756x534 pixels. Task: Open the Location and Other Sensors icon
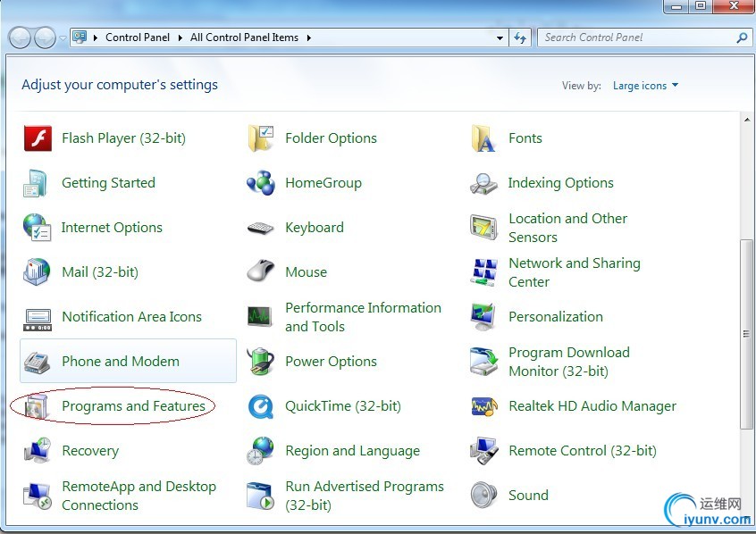pyautogui.click(x=483, y=228)
